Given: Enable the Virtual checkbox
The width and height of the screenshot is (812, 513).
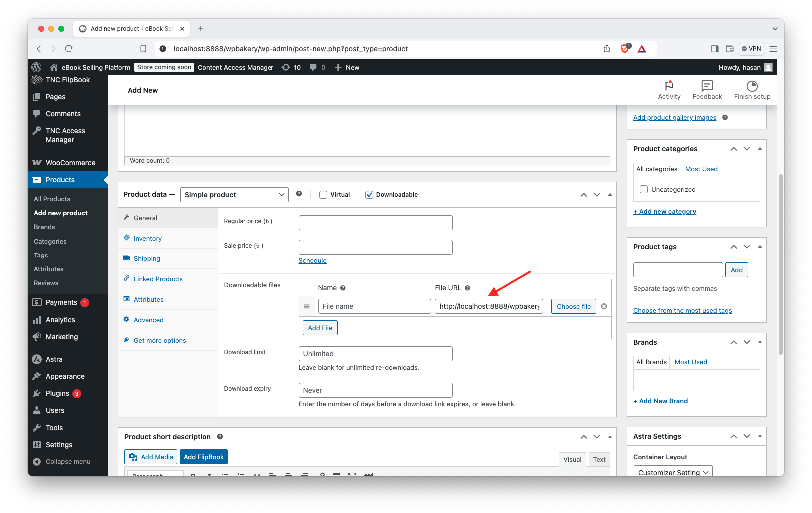Looking at the screenshot, I should coord(323,195).
